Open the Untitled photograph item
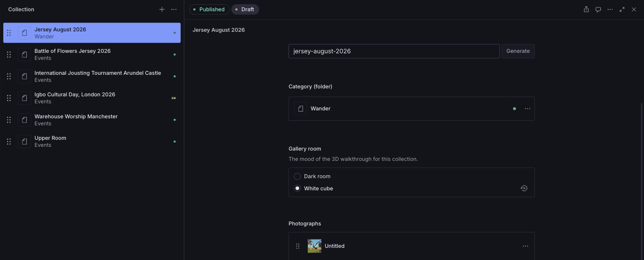Viewport: 644px width, 260px height. (x=412, y=246)
